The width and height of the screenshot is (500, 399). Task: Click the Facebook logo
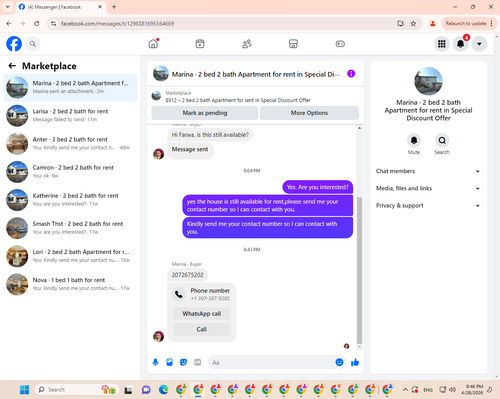click(14, 44)
